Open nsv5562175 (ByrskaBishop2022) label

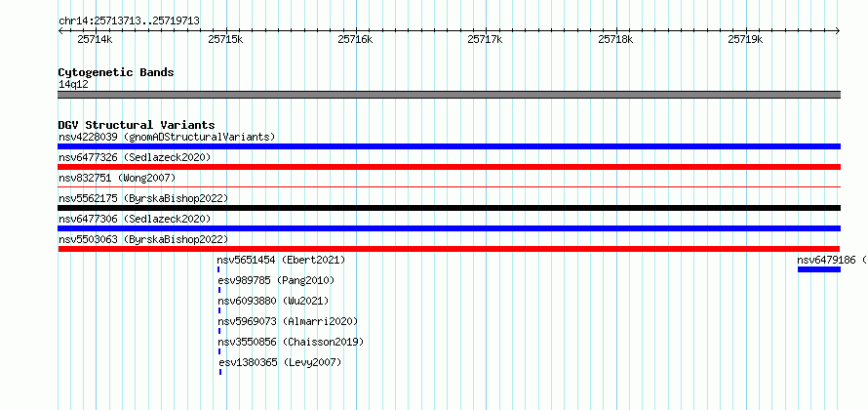coord(143,198)
